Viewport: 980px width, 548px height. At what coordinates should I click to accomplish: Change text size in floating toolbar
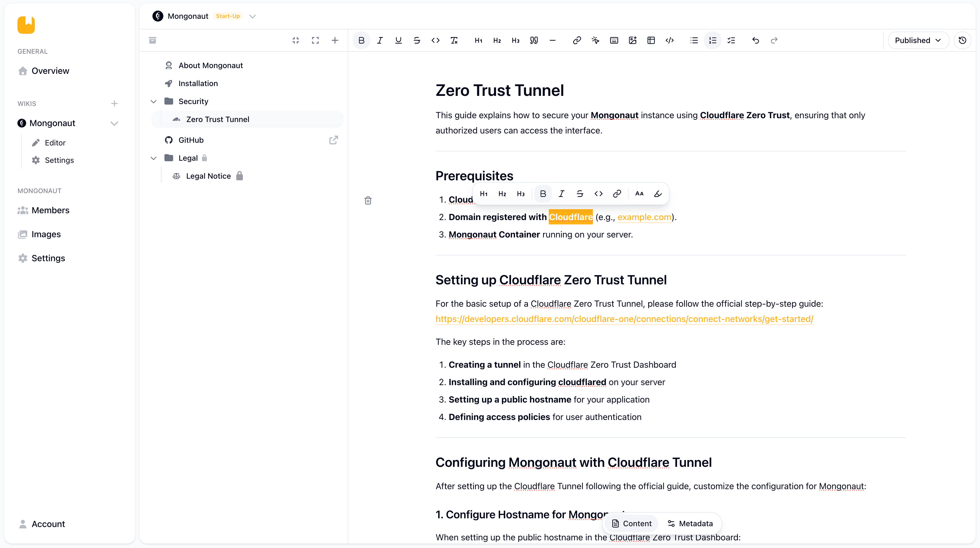click(639, 194)
